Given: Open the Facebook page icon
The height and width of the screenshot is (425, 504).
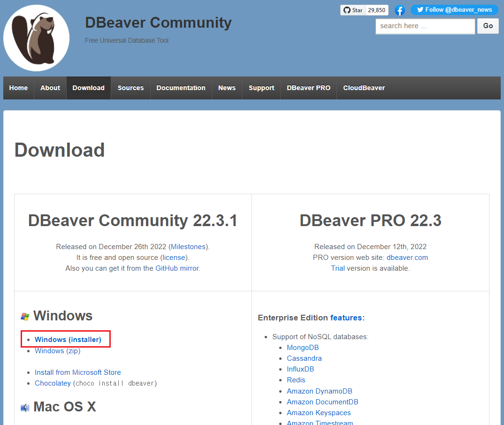Looking at the screenshot, I should (x=399, y=10).
